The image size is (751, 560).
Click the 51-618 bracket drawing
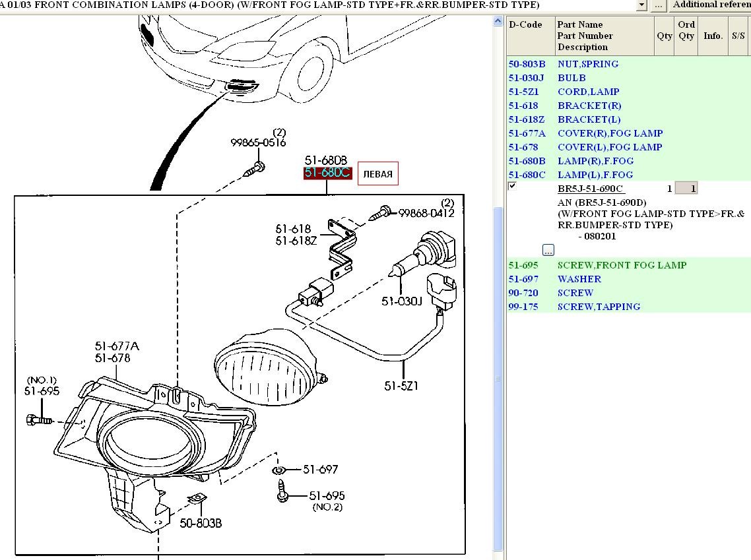[341, 246]
